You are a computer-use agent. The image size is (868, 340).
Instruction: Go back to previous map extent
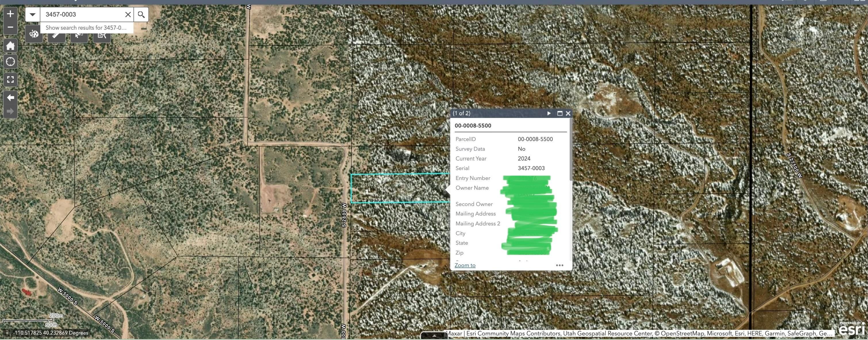(10, 98)
